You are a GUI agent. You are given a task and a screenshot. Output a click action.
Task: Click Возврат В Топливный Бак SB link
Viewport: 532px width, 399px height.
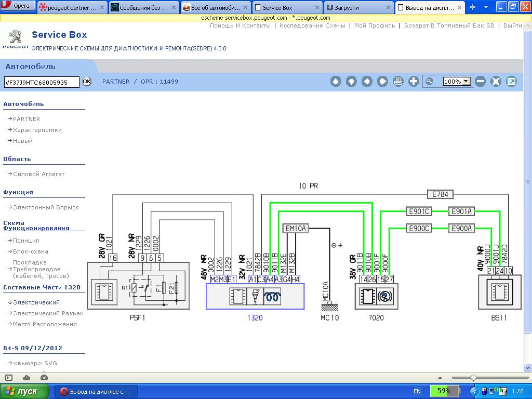pos(449,25)
